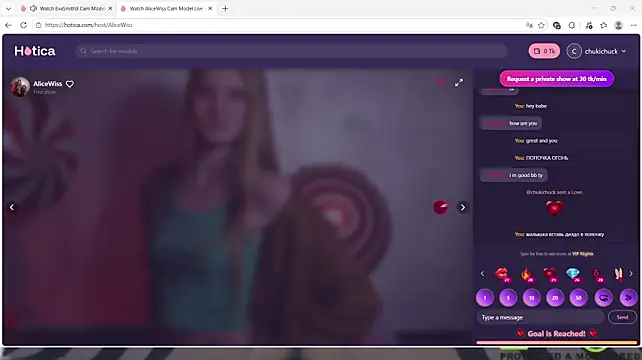Click the last purple button in the tip row
The width and height of the screenshot is (642, 360).
(628, 298)
